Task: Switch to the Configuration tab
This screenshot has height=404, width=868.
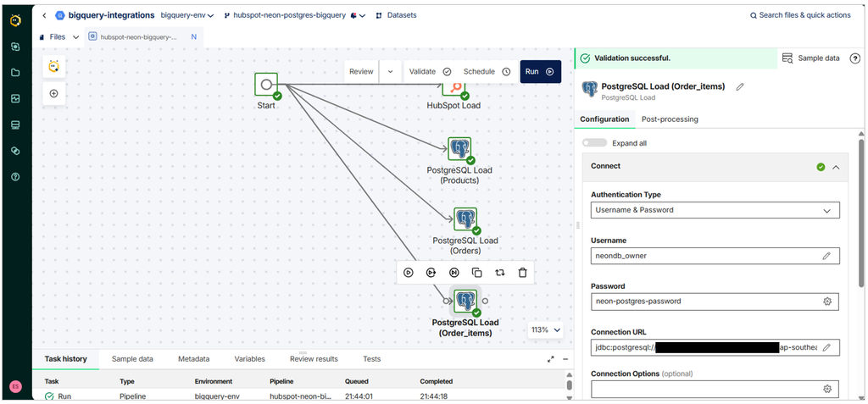Action: 604,119
